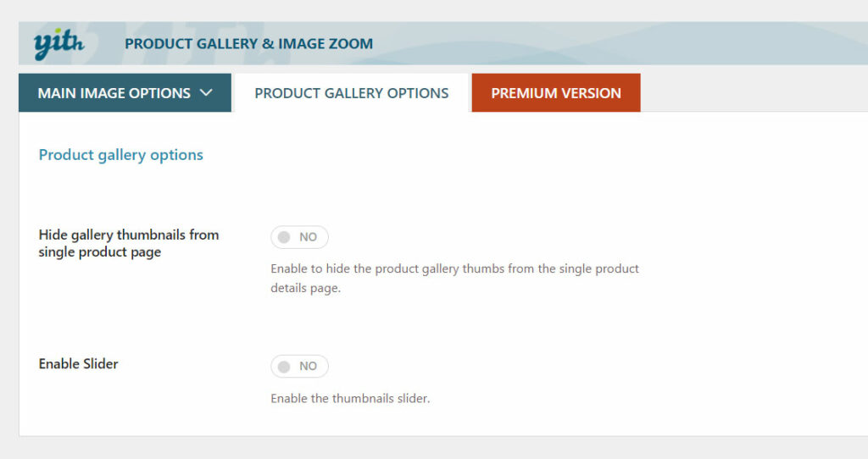Switch to the Product Gallery Options tab
The height and width of the screenshot is (459, 868).
[352, 93]
